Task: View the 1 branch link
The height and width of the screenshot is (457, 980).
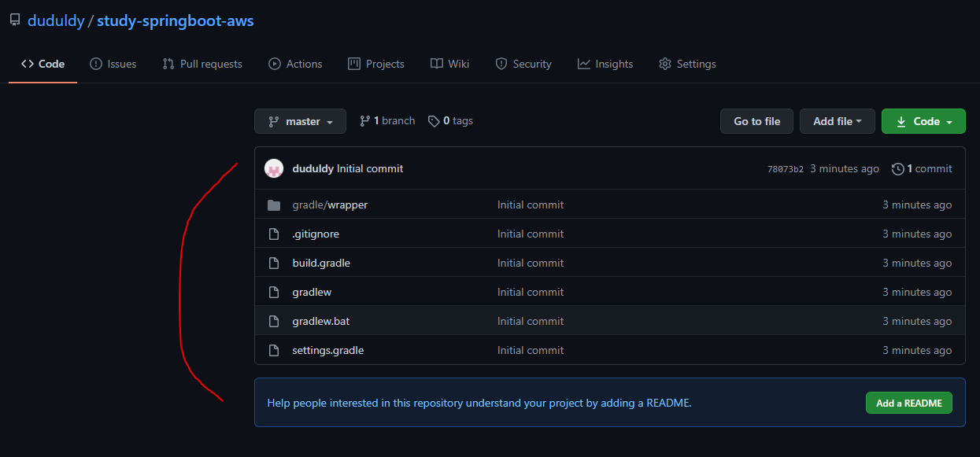Action: click(x=387, y=121)
